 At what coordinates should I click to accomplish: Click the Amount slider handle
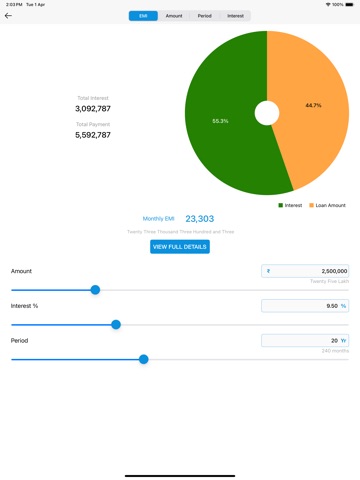tap(95, 290)
